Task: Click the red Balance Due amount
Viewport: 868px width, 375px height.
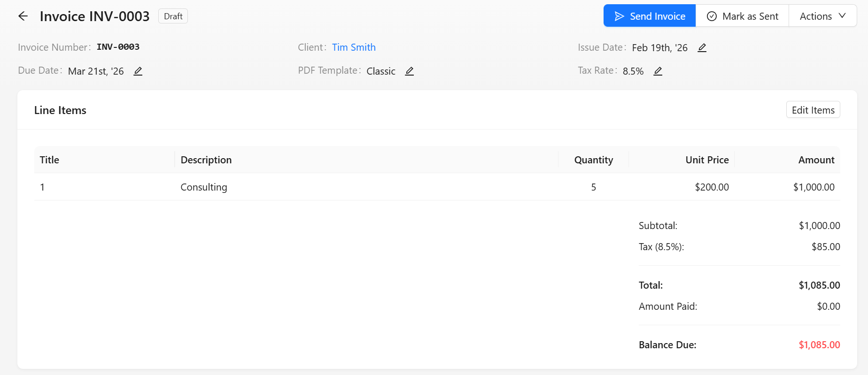Action: tap(819, 345)
